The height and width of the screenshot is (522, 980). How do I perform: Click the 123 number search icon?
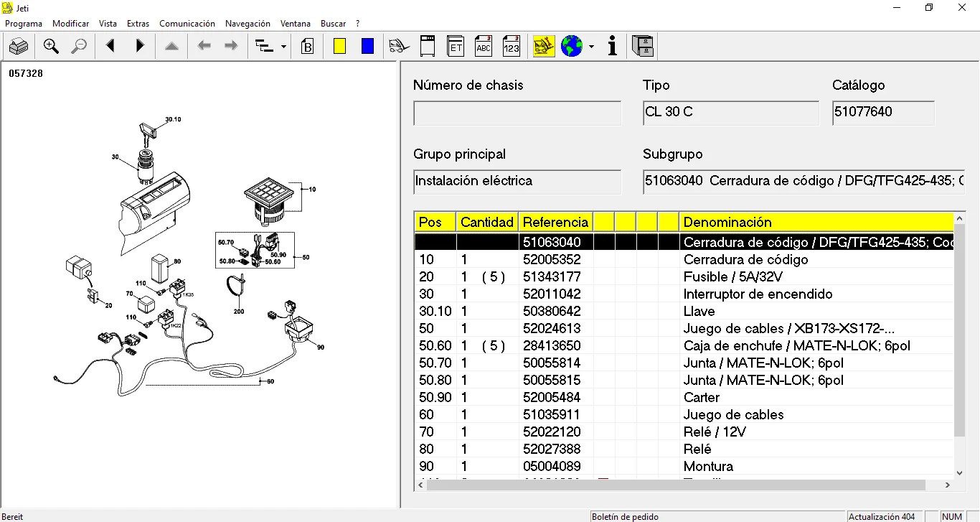tap(511, 47)
